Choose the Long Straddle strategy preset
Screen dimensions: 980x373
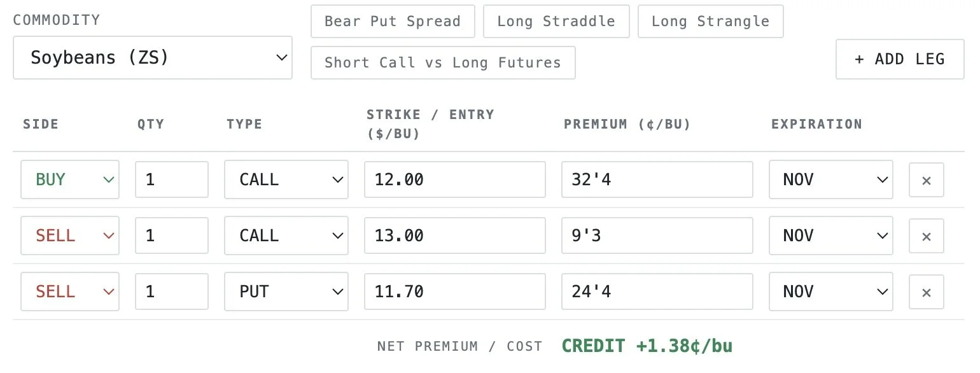556,22
